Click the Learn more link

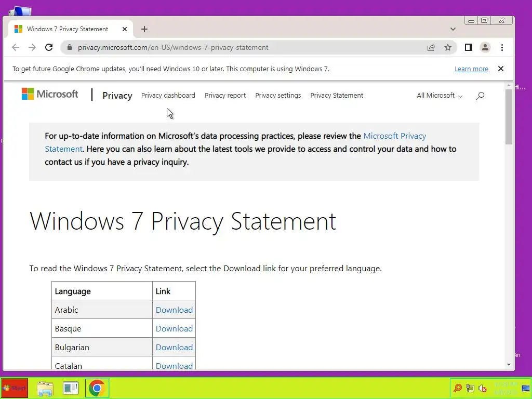[x=471, y=69]
